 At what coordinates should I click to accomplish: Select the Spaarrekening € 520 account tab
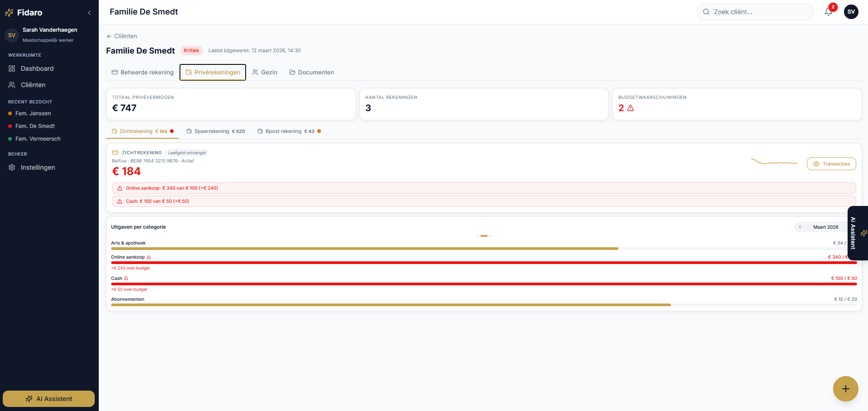[216, 132]
